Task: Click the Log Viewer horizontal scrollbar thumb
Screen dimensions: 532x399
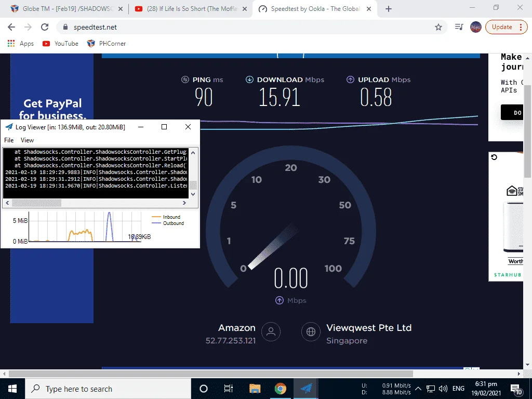Action: coord(37,203)
